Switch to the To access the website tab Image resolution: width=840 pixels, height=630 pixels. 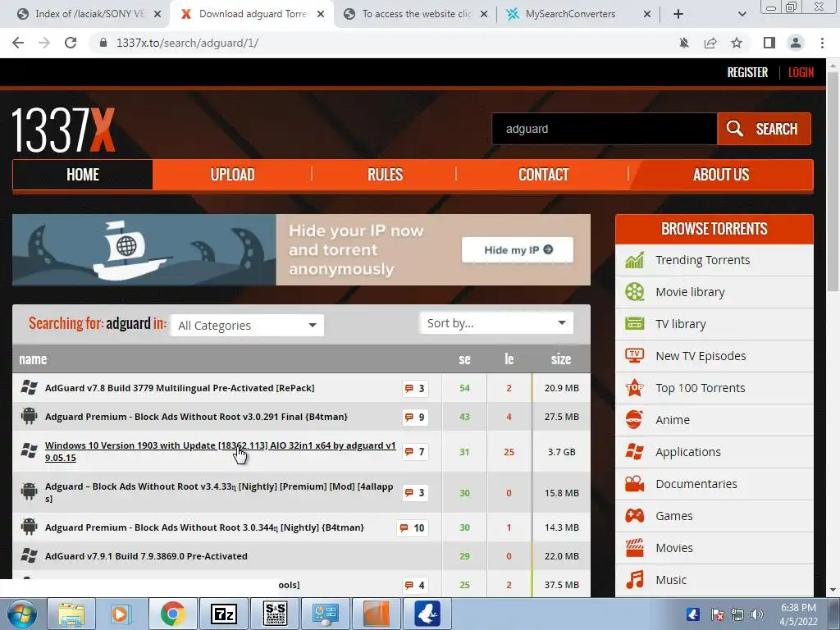click(416, 14)
